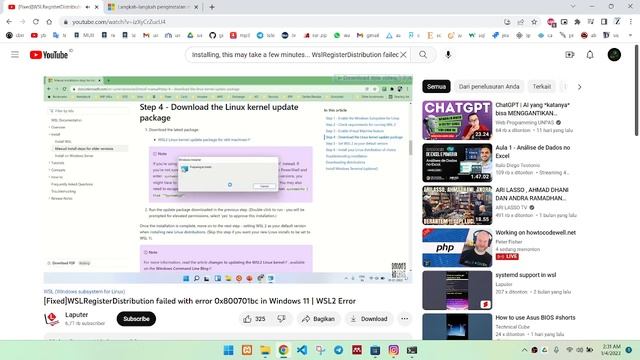
Task: Clear the YouTube search text with X
Action: (403, 54)
